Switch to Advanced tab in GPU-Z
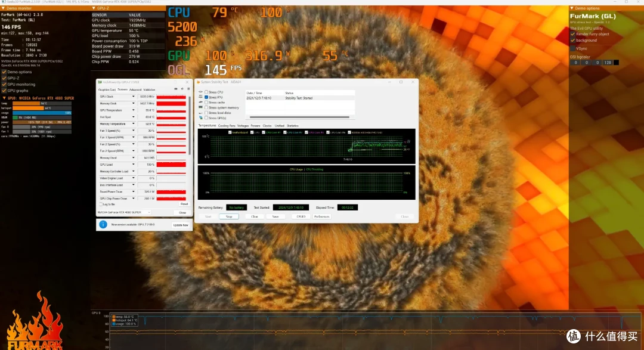This screenshot has width=644, height=350. (135, 89)
